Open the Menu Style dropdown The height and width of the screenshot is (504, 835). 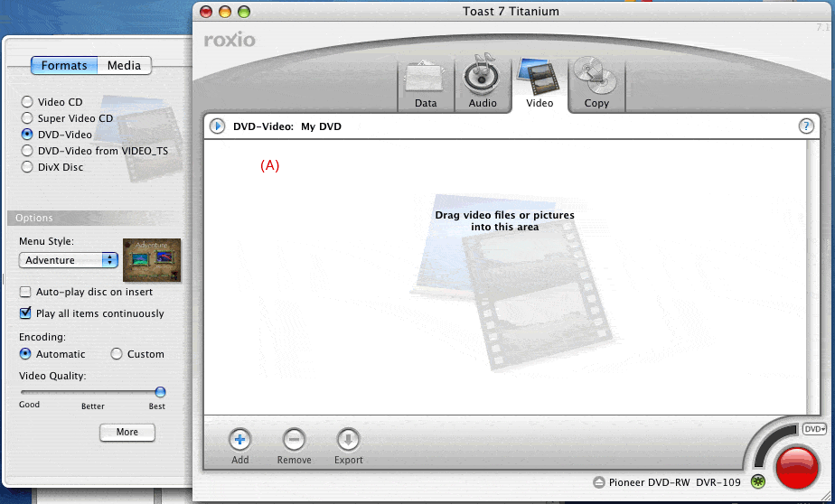click(68, 260)
